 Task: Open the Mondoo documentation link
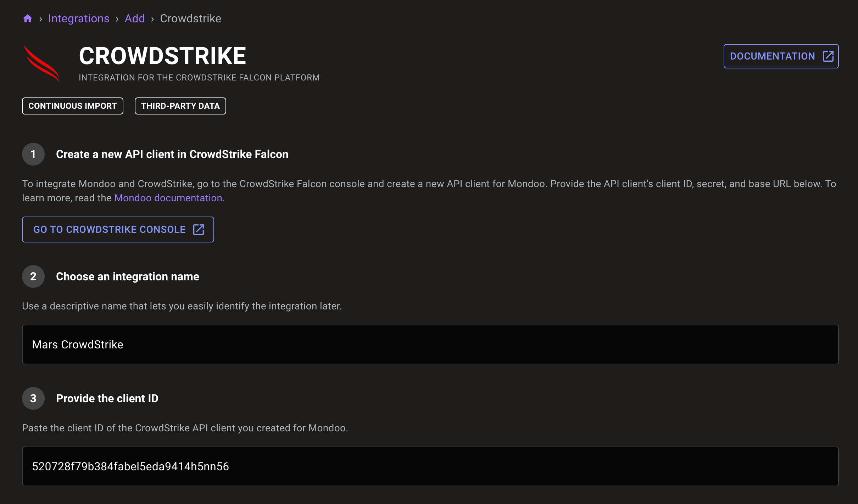point(168,198)
